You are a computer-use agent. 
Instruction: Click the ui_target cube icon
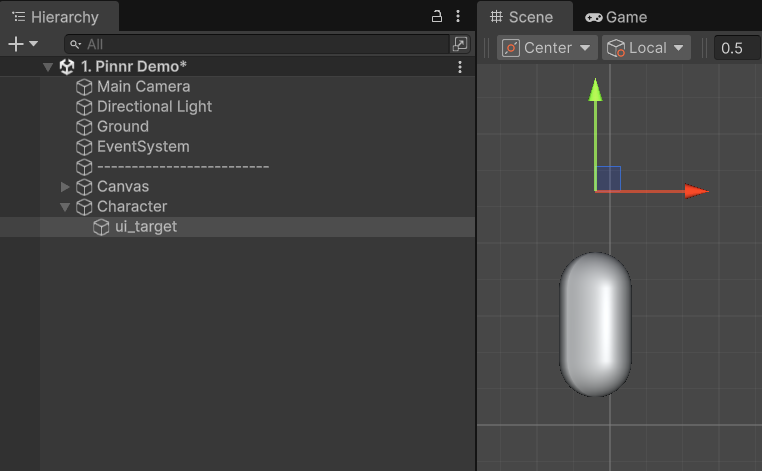coord(102,227)
